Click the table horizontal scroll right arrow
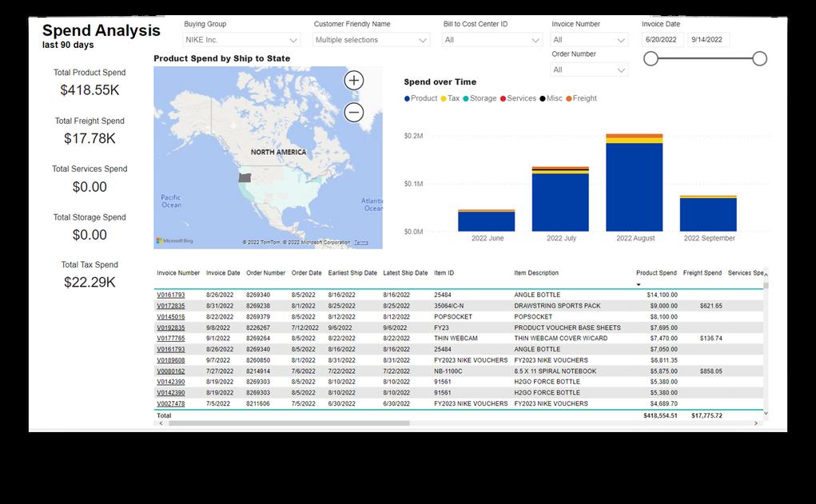816x504 pixels. [x=755, y=423]
